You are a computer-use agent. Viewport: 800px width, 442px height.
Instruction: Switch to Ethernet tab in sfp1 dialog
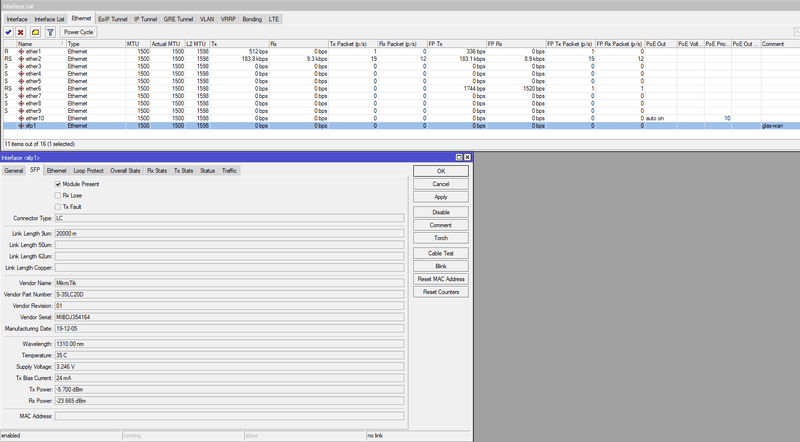pos(57,171)
